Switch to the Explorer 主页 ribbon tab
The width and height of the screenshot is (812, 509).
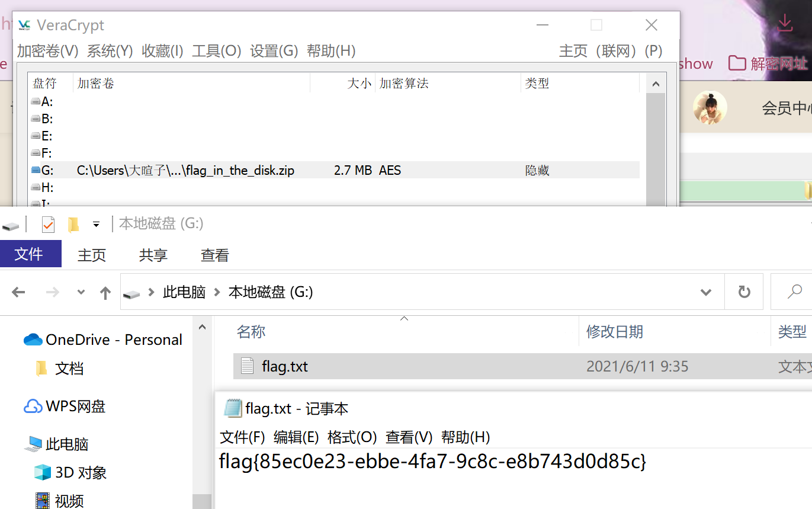(x=92, y=255)
